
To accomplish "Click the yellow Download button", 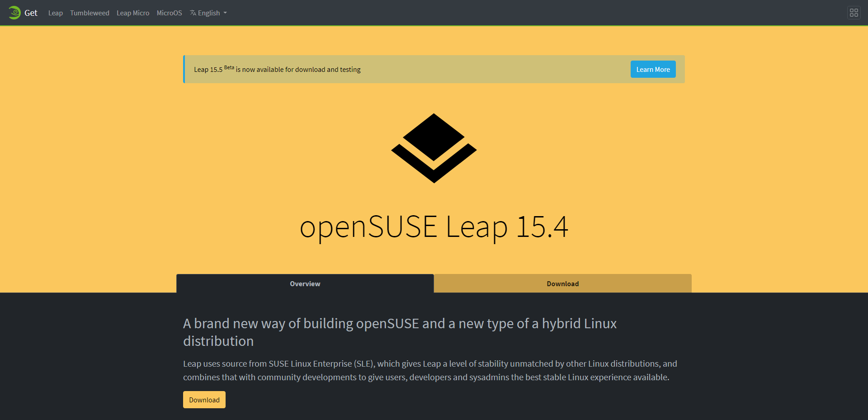I will 204,400.
